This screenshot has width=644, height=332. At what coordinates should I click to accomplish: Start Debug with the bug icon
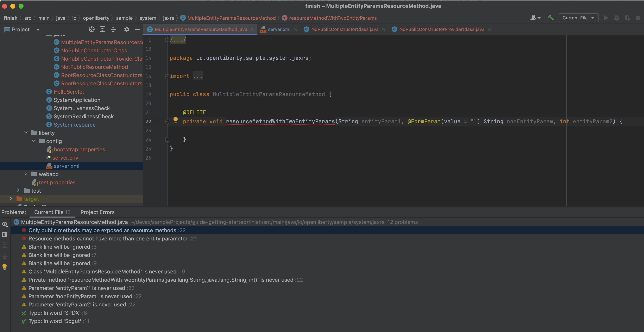pos(617,18)
